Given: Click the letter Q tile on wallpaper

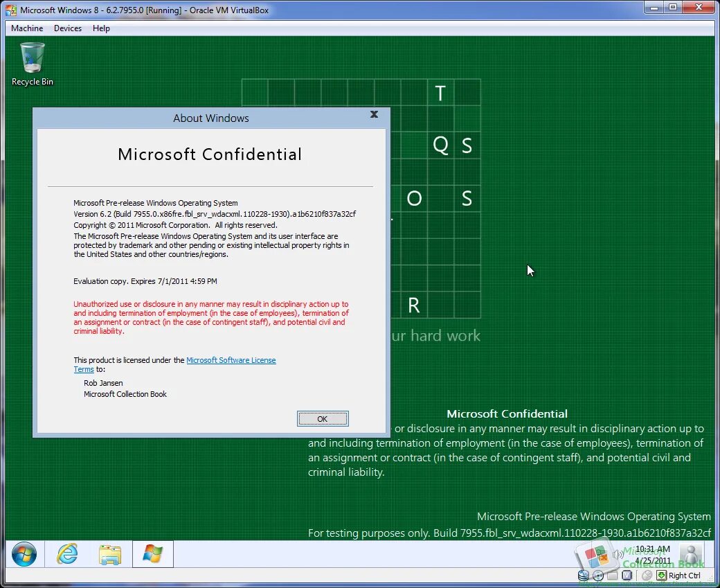Looking at the screenshot, I should pos(440,145).
